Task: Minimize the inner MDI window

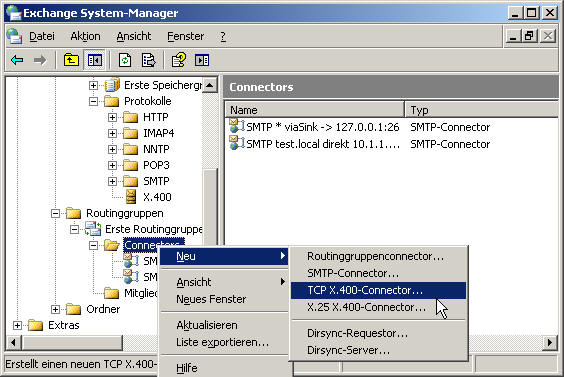Action: tap(513, 36)
